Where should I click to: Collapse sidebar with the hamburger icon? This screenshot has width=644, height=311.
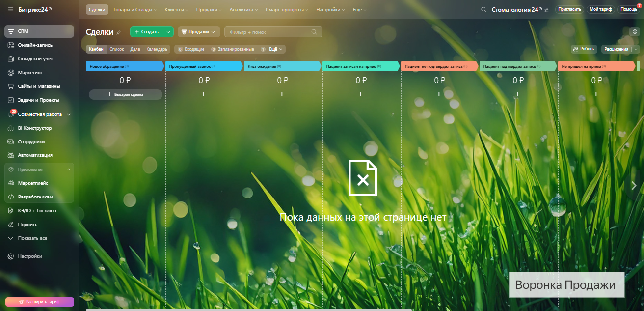[11, 9]
